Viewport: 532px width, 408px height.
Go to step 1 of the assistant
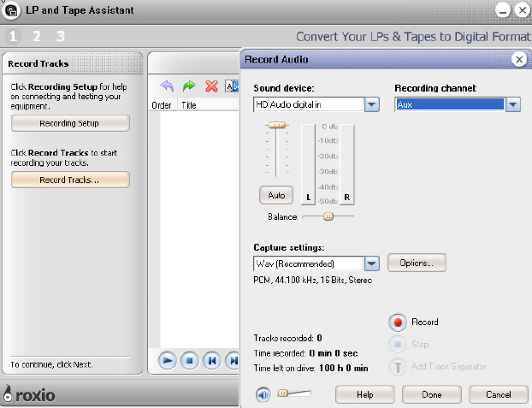point(13,36)
